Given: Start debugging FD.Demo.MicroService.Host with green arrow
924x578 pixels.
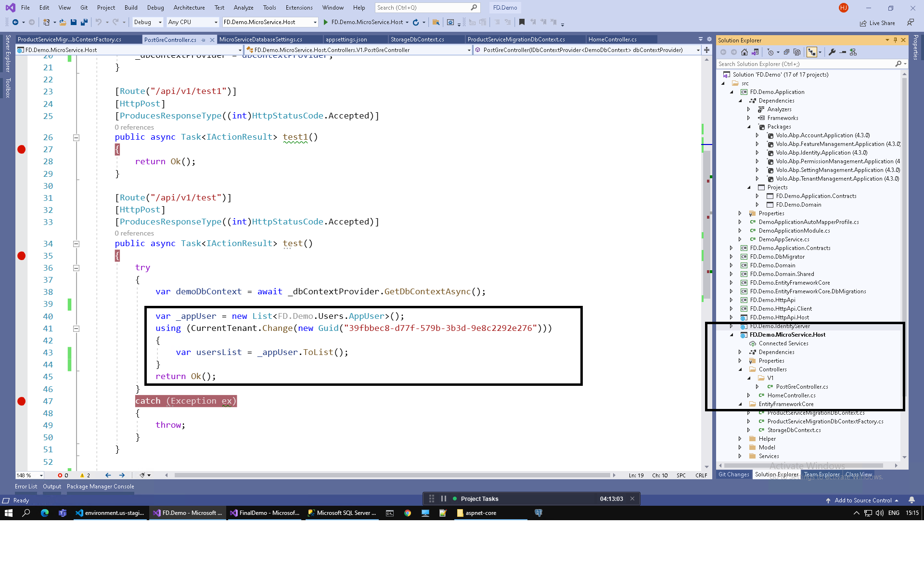Looking at the screenshot, I should tap(326, 22).
